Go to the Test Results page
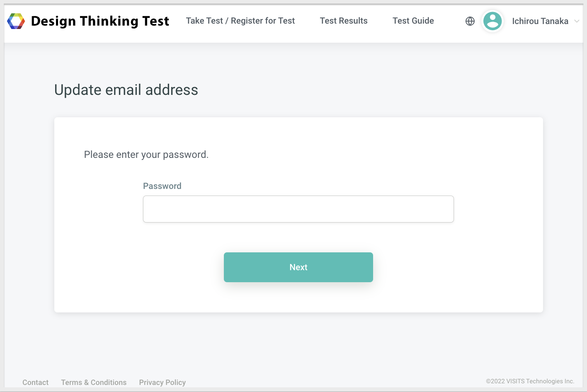Image resolution: width=587 pixels, height=392 pixels. [x=343, y=21]
